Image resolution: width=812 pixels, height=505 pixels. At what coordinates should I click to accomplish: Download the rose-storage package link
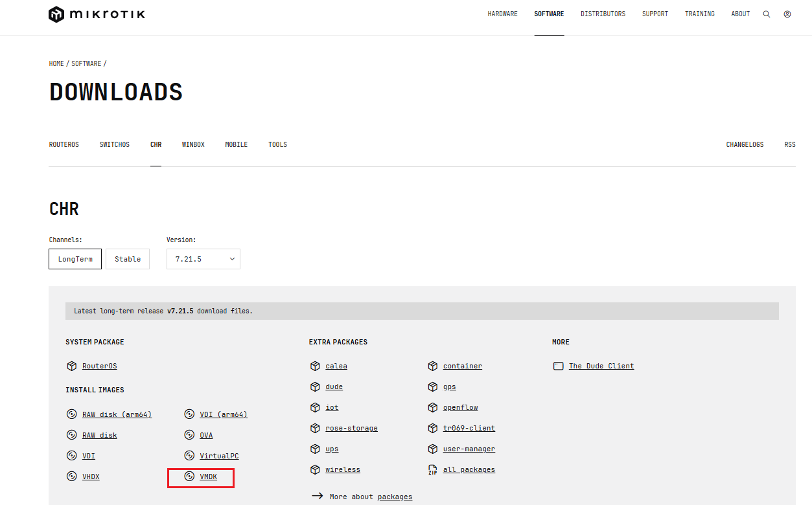point(351,429)
